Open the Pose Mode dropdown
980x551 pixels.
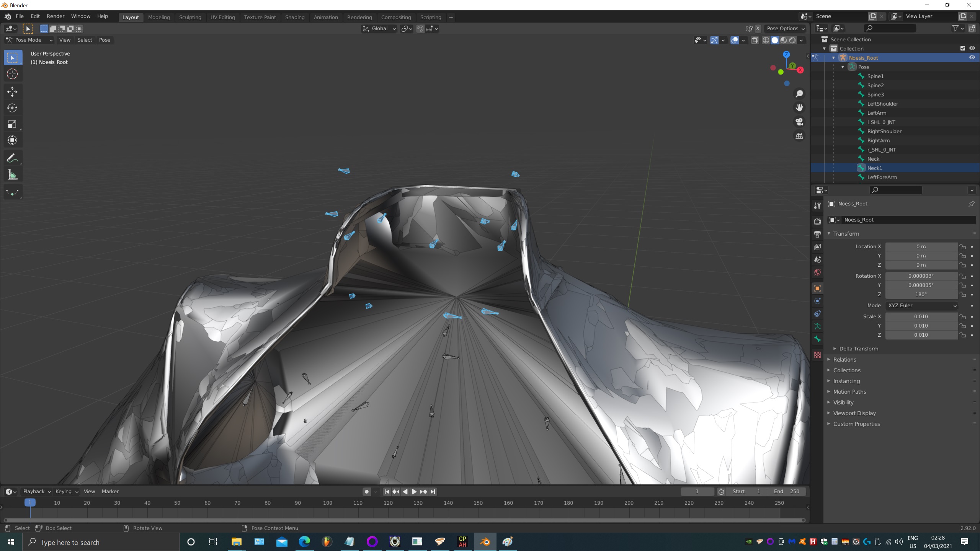(29, 40)
